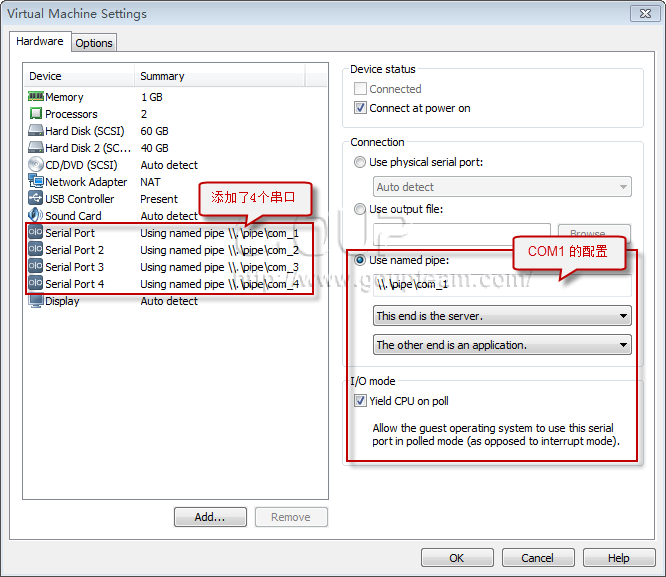Click the first Serial Port icon

pos(36,232)
